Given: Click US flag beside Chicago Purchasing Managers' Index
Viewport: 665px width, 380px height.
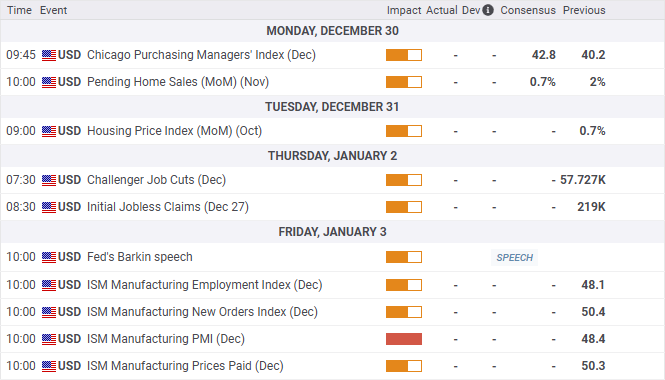Looking at the screenshot, I should tap(49, 55).
